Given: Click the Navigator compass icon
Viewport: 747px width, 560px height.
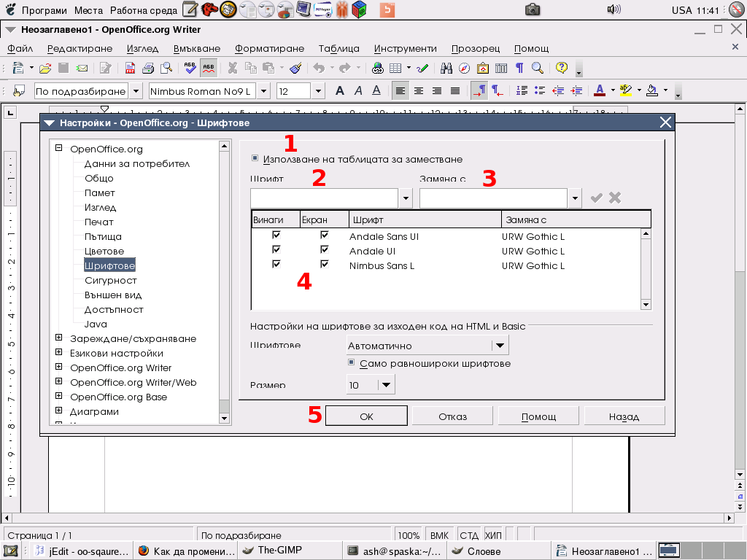Looking at the screenshot, I should pos(465,69).
